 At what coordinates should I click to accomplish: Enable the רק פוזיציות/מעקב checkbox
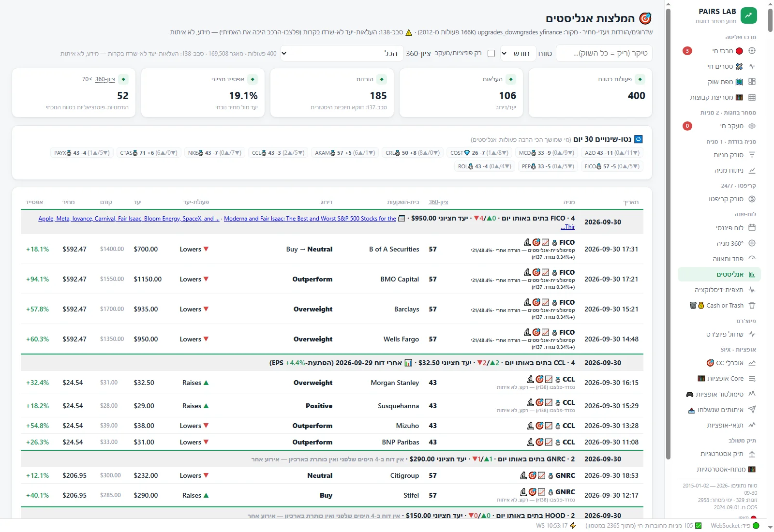491,53
